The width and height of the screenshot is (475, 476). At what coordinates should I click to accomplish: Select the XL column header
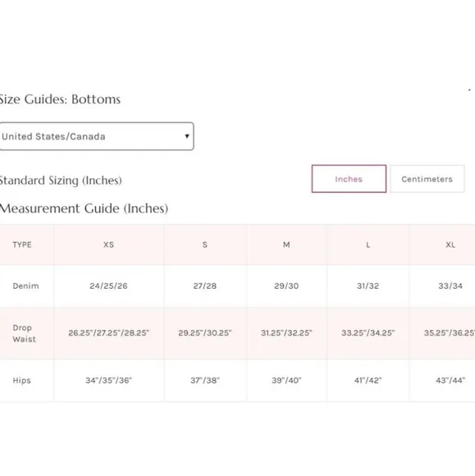pos(450,245)
